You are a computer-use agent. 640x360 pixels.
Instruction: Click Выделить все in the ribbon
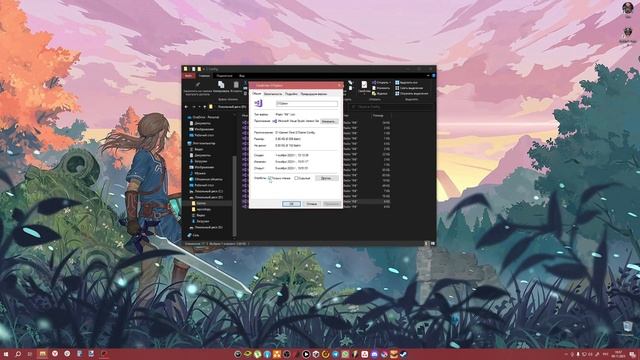pyautogui.click(x=406, y=82)
